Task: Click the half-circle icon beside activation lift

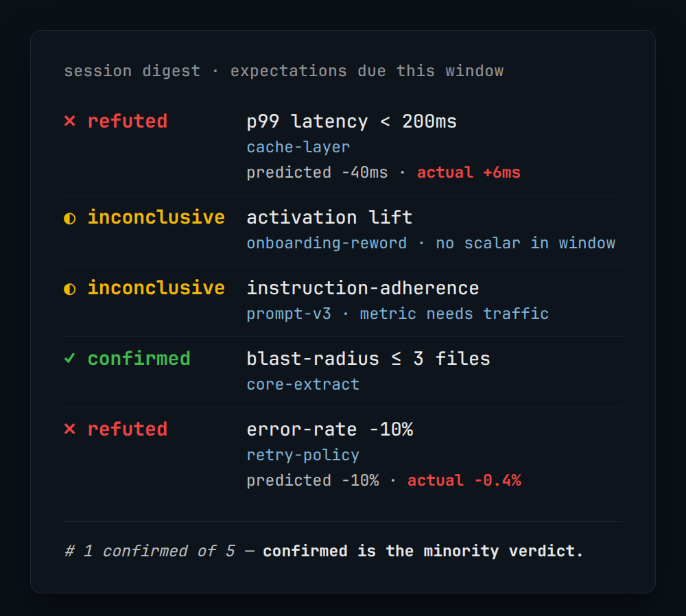Action: [x=69, y=218]
